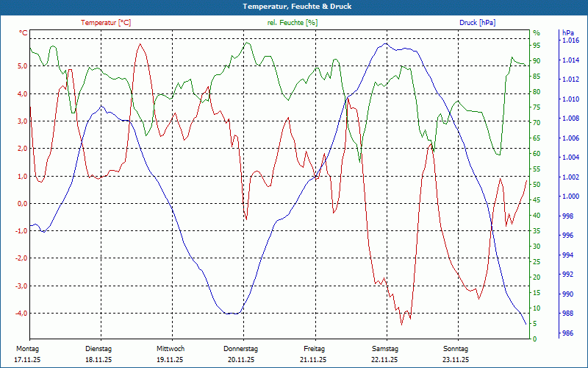Click the '20' humidity axis value
The height and width of the screenshot is (368, 588).
[x=537, y=277]
